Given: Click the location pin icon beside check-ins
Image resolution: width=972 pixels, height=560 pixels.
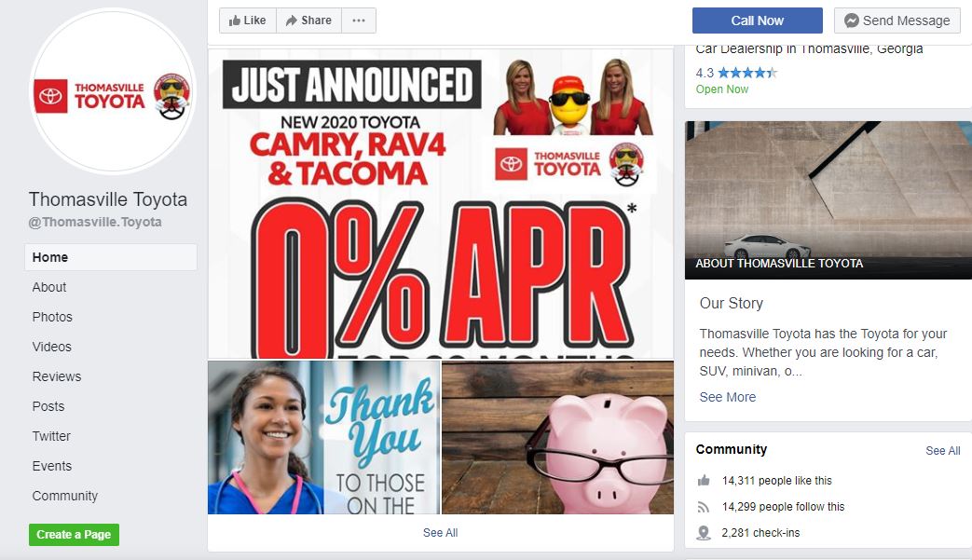Looking at the screenshot, I should [704, 533].
